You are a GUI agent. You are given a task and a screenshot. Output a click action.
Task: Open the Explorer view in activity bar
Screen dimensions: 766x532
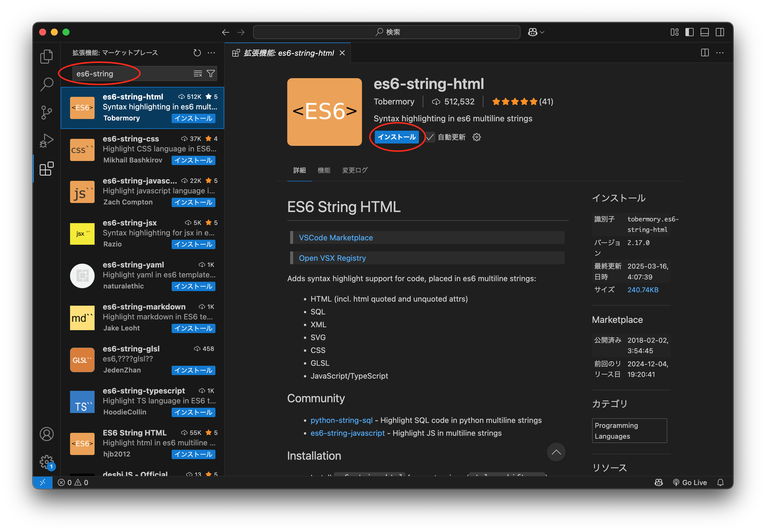46,56
